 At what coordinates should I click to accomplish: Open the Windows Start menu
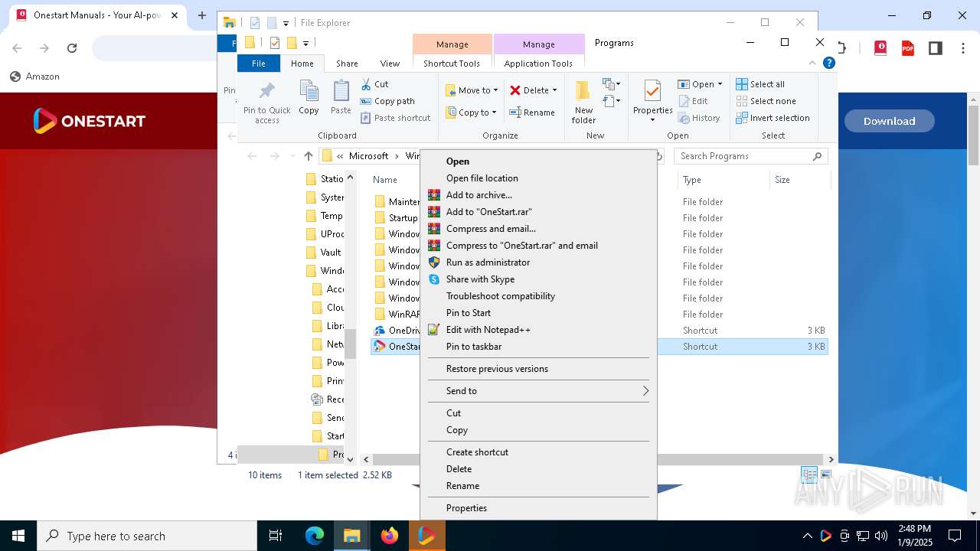(18, 536)
